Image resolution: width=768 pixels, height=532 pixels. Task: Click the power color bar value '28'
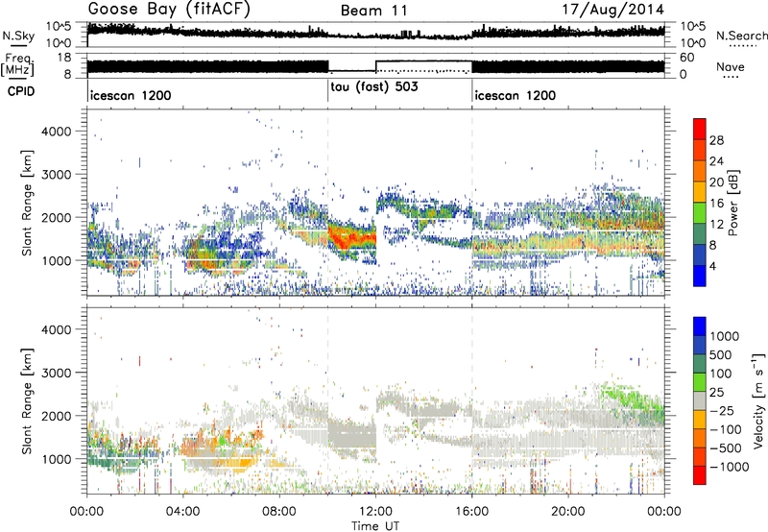click(716, 140)
